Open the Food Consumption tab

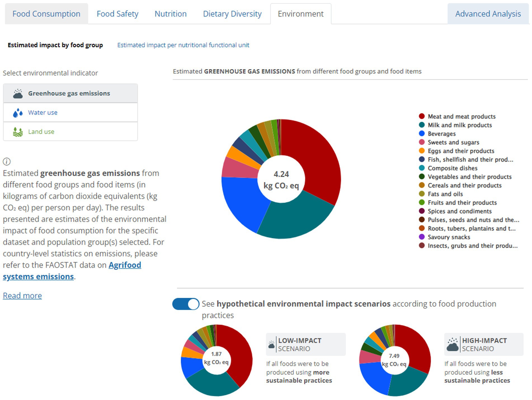46,14
